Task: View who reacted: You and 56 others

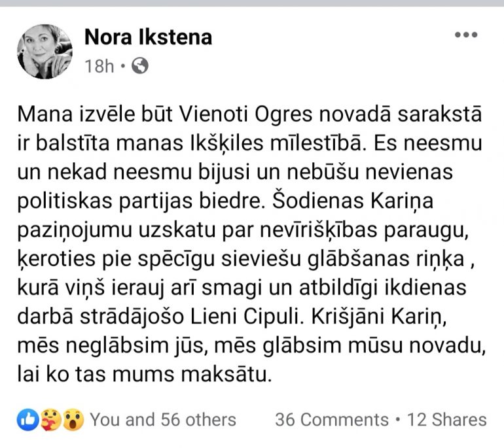Action: point(162,420)
